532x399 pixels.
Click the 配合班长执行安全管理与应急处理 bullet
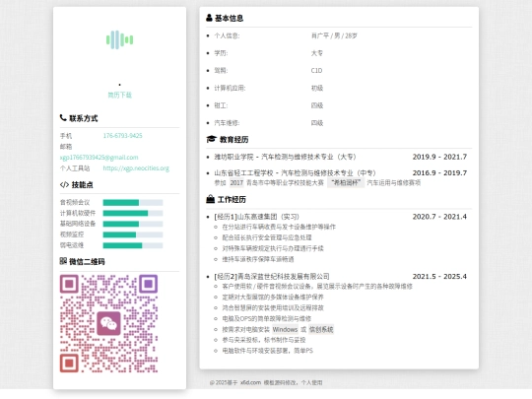(x=267, y=237)
